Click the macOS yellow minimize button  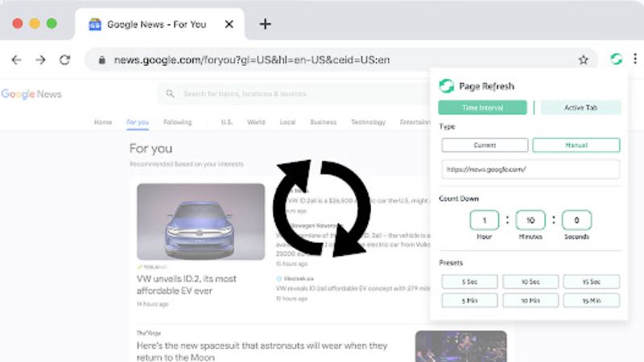click(35, 24)
